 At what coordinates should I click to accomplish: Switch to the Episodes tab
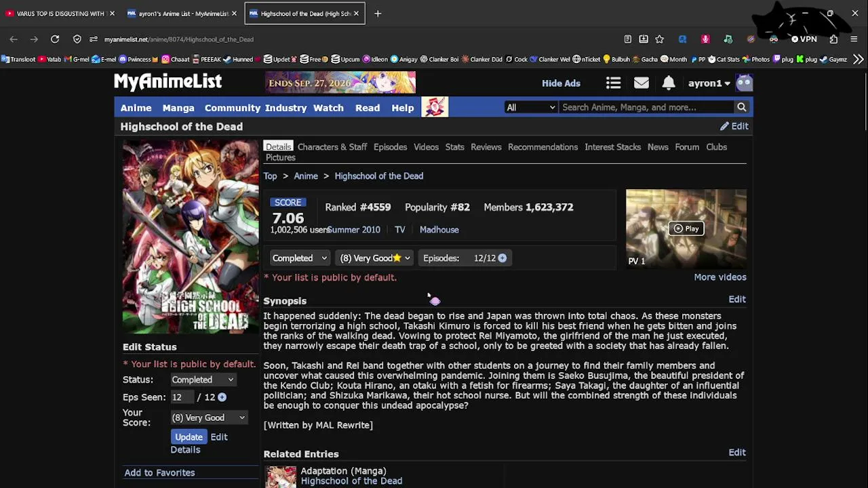[390, 147]
